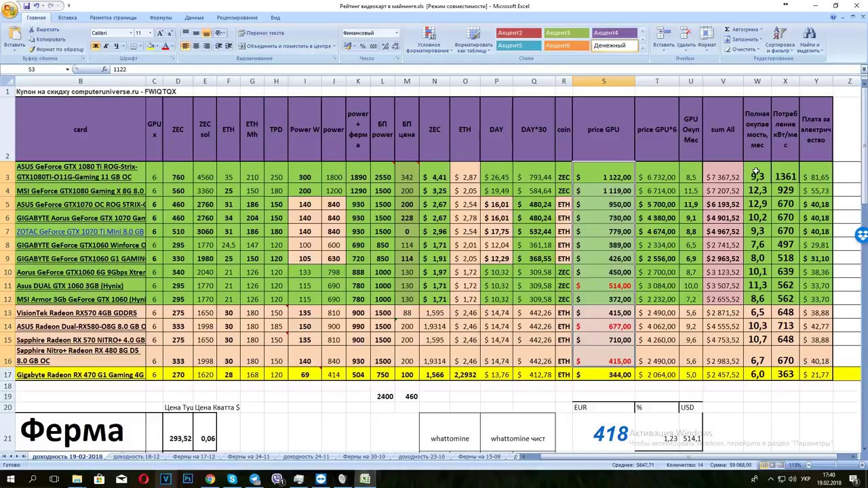Expand the formula bar chevron
Image resolution: width=868 pixels, height=488 pixels.
pyautogui.click(x=863, y=69)
